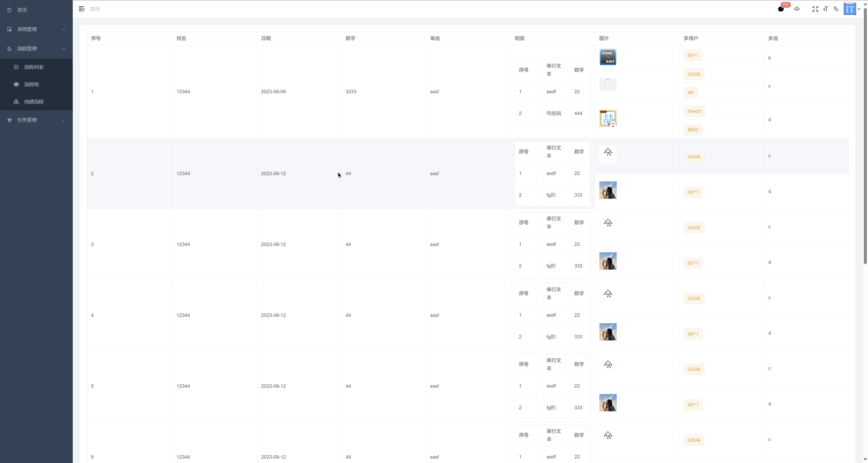Open the emoji sticker thumbnail in row 1
Image resolution: width=868 pixels, height=463 pixels.
(608, 118)
